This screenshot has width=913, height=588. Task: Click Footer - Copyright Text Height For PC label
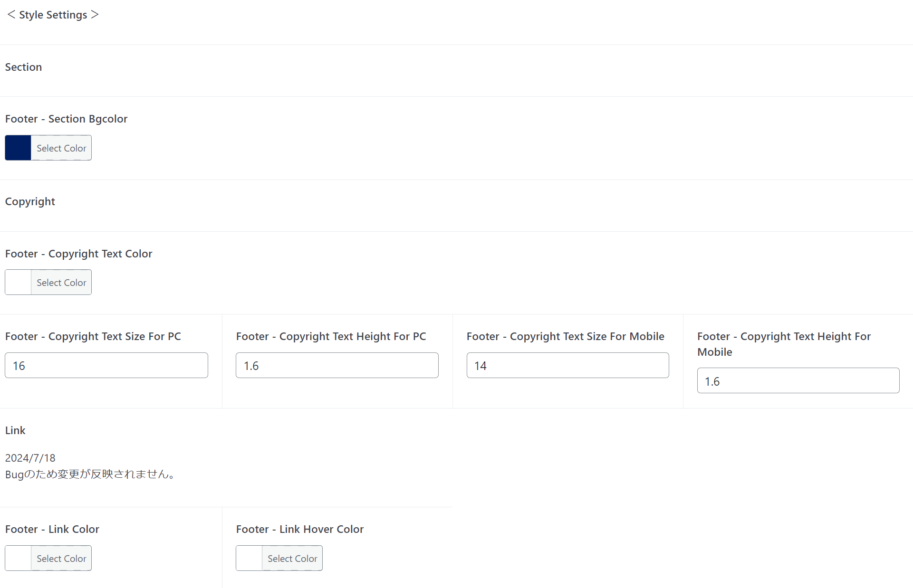pyautogui.click(x=331, y=336)
